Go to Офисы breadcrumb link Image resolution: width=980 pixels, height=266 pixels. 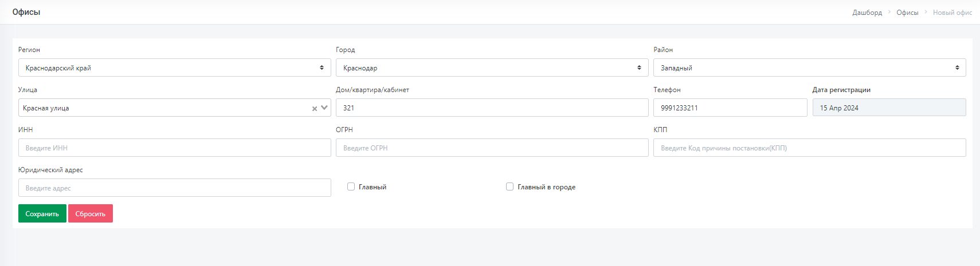point(907,13)
